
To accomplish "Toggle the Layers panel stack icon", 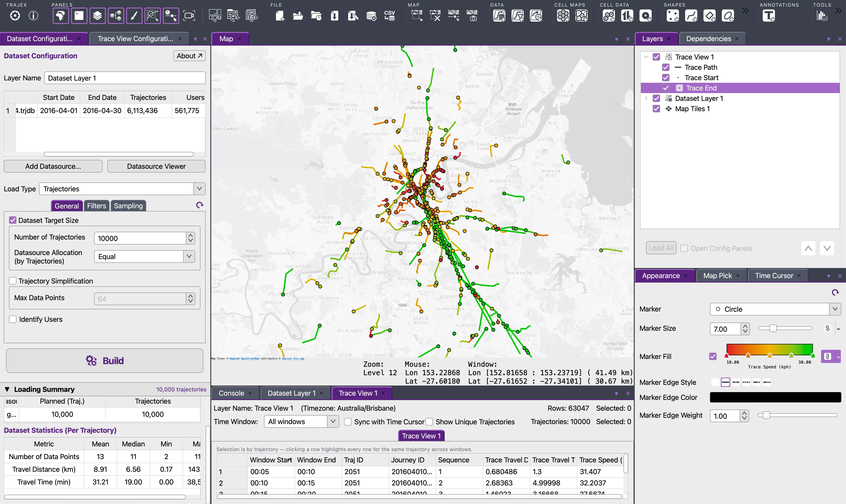I will (98, 16).
